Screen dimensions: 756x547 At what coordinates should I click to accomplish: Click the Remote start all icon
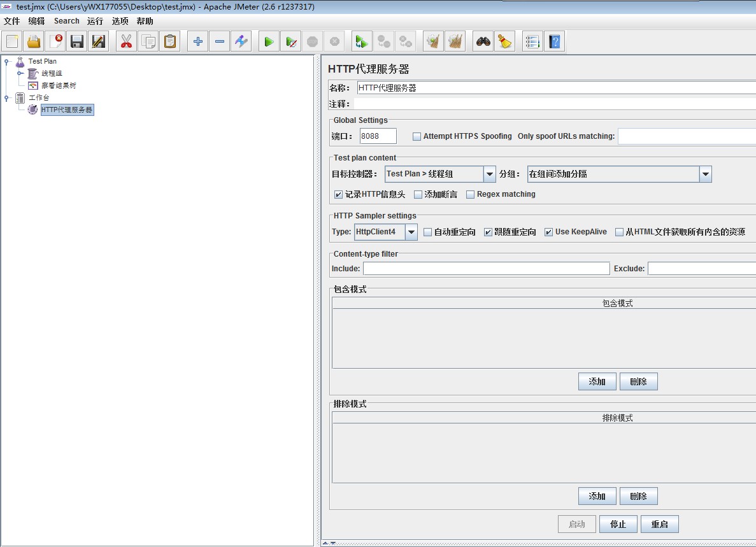(362, 41)
